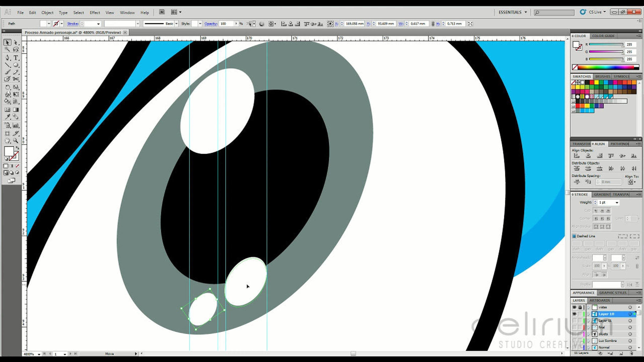Expand the Layer 11 layer contents
The height and width of the screenshot is (362, 644).
point(589,321)
